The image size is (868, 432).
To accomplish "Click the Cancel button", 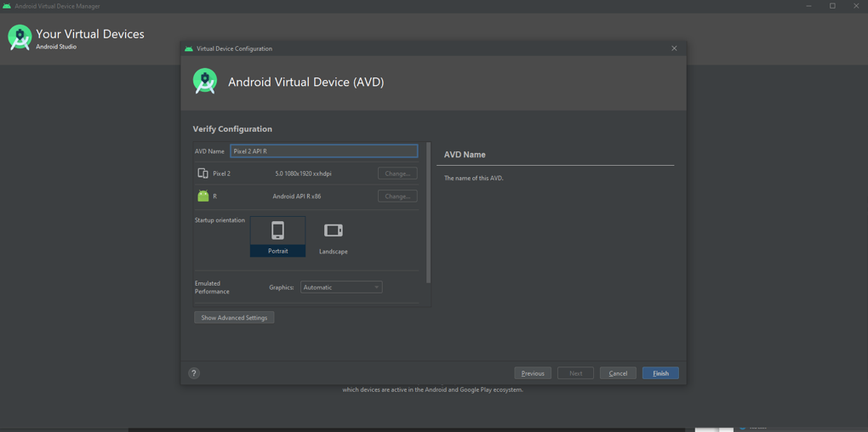I will pos(618,373).
